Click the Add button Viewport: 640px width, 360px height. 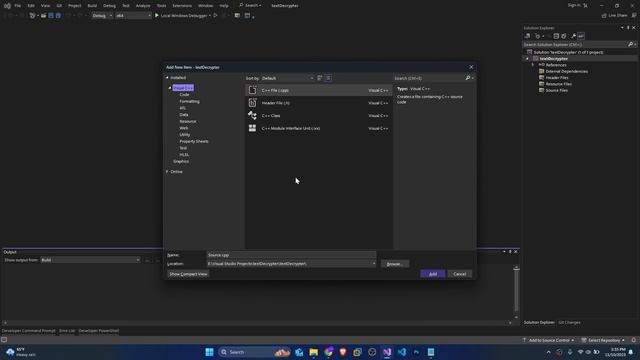pyautogui.click(x=433, y=274)
